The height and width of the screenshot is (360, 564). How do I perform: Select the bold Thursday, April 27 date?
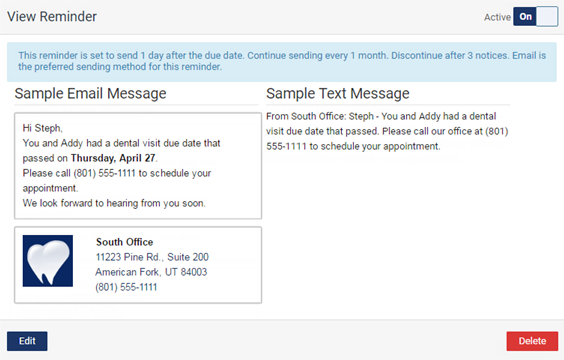pyautogui.click(x=113, y=158)
